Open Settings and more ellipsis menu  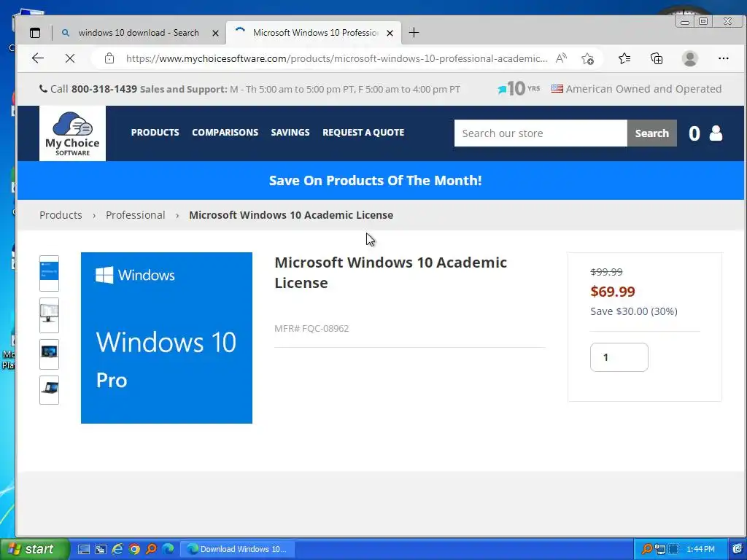click(x=723, y=58)
